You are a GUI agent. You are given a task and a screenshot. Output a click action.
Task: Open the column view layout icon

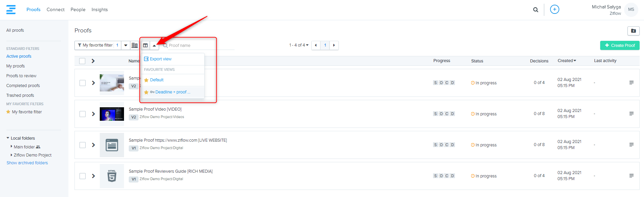coord(146,45)
